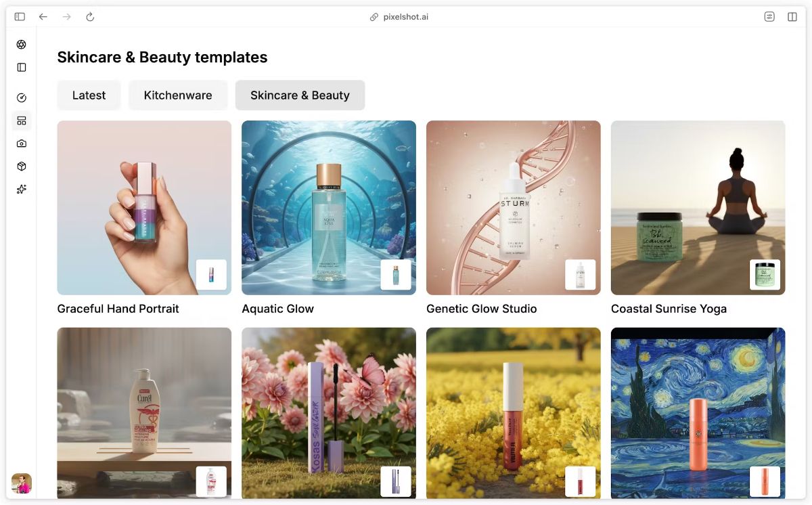
Task: Click the camera aperture logo icon in sidebar
Action: (x=21, y=45)
